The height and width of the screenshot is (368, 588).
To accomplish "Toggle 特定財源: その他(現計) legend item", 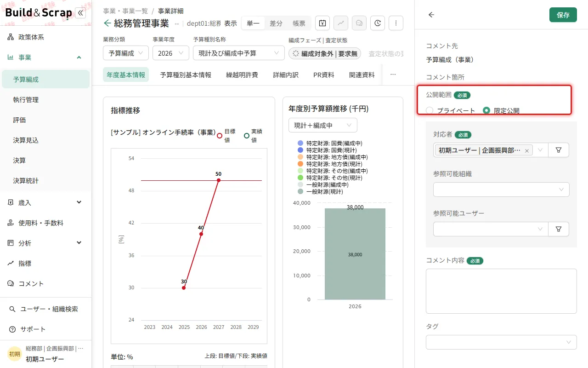I will [x=330, y=178].
